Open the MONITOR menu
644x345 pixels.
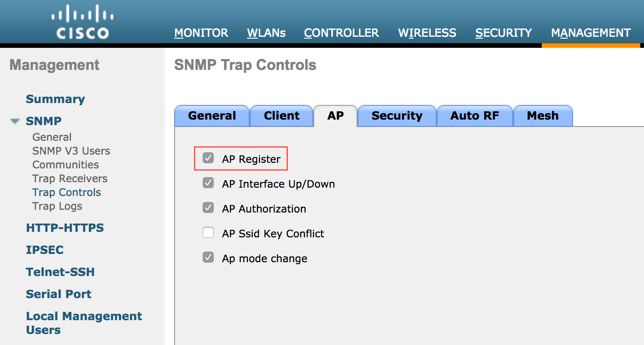(201, 33)
